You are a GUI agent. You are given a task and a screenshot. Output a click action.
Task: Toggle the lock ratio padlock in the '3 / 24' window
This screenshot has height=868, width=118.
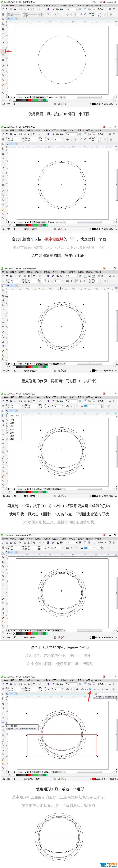tap(48, 139)
